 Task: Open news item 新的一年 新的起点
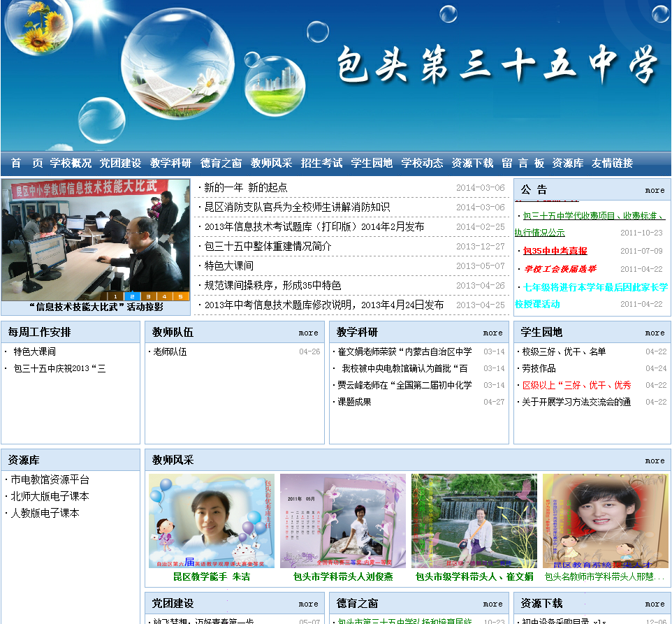(x=246, y=187)
